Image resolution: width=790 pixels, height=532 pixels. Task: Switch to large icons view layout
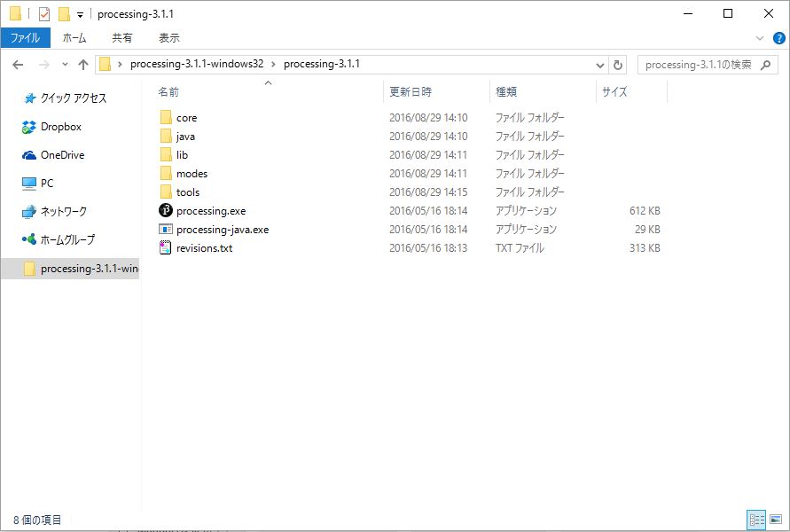point(776,520)
